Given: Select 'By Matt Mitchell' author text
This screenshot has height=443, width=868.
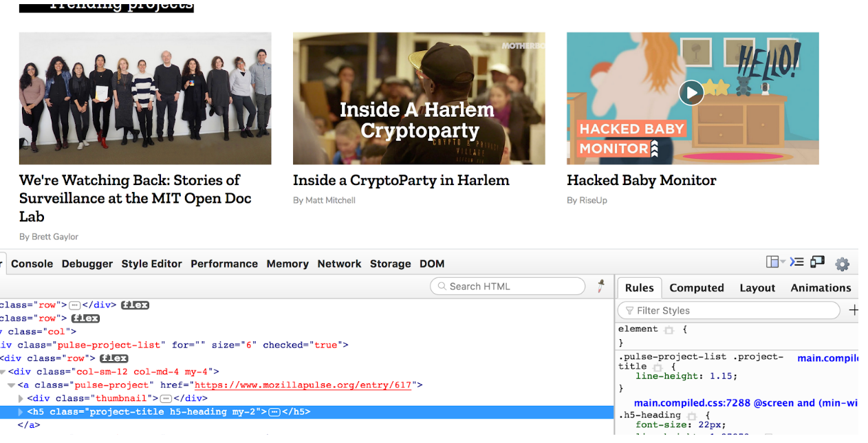Looking at the screenshot, I should pos(324,200).
